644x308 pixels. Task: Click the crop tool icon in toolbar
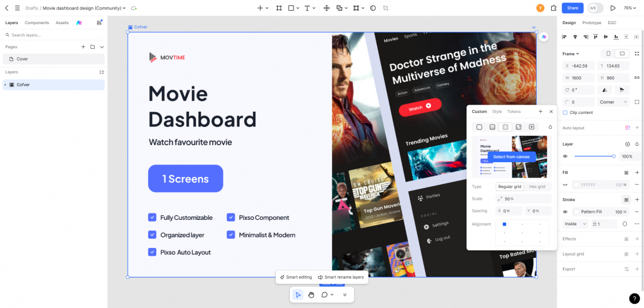click(x=385, y=8)
